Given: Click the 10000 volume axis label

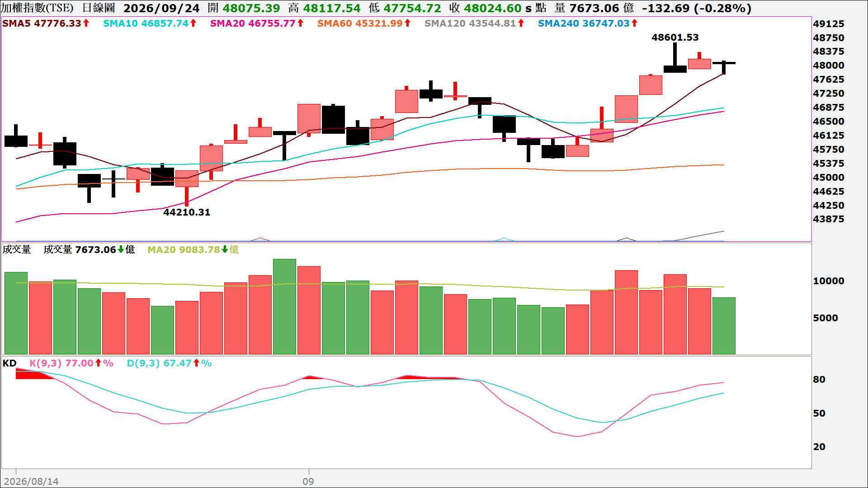Looking at the screenshot, I should (829, 281).
